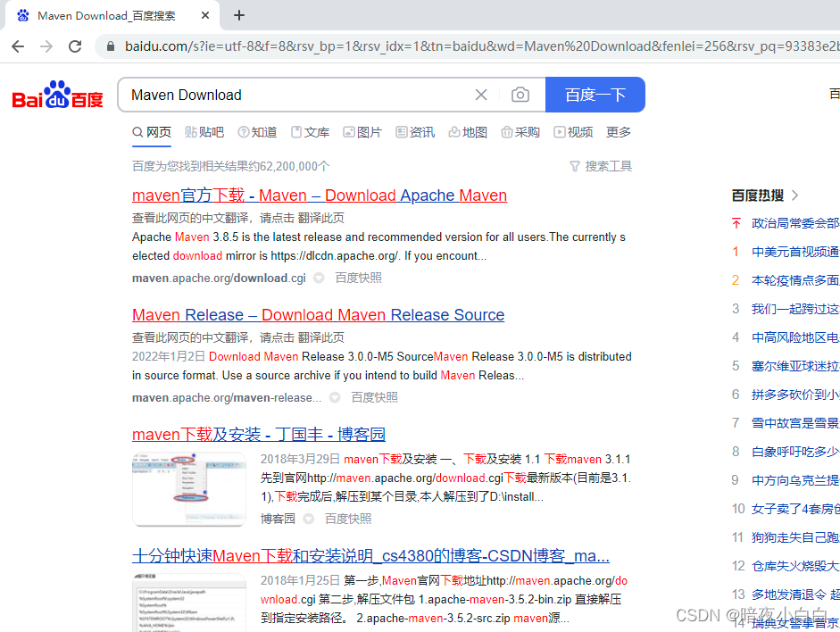Open hot search item 仓库失火烧毁大

pyautogui.click(x=795, y=566)
